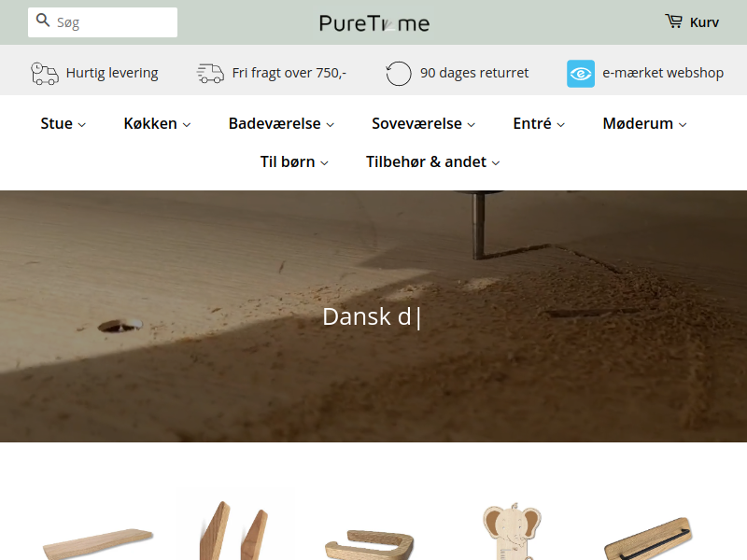Open the Entré navigation item

(x=539, y=124)
